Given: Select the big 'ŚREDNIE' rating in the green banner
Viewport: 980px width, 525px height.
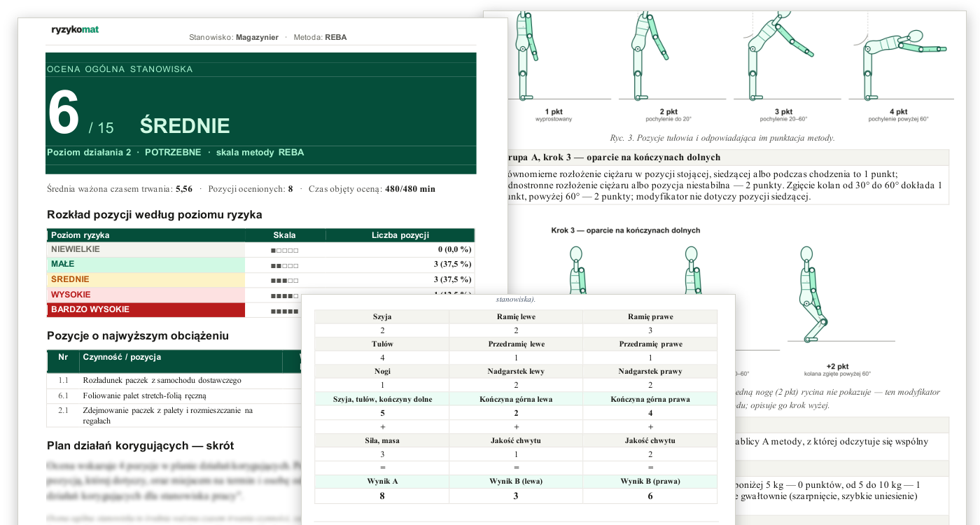Looking at the screenshot, I should pos(185,126).
